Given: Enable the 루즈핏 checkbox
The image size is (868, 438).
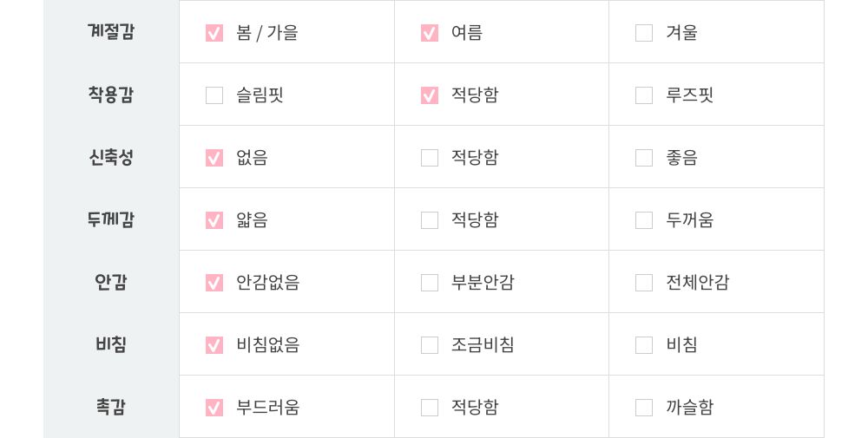Looking at the screenshot, I should click(x=644, y=95).
